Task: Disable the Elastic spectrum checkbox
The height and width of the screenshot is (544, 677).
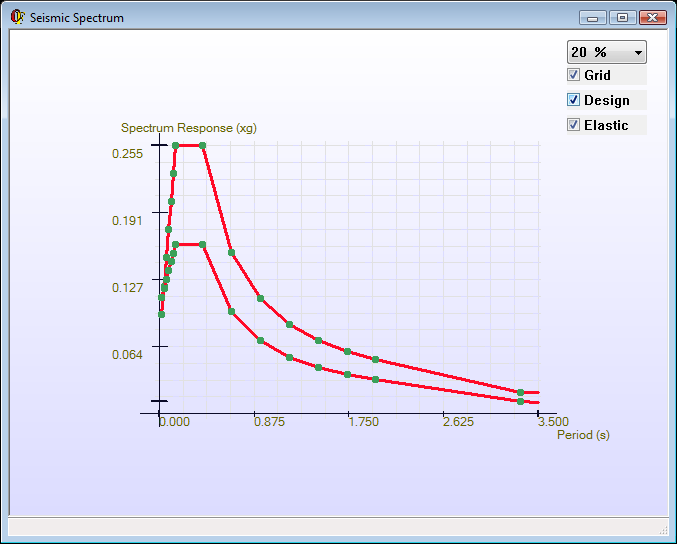Action: pos(574,125)
